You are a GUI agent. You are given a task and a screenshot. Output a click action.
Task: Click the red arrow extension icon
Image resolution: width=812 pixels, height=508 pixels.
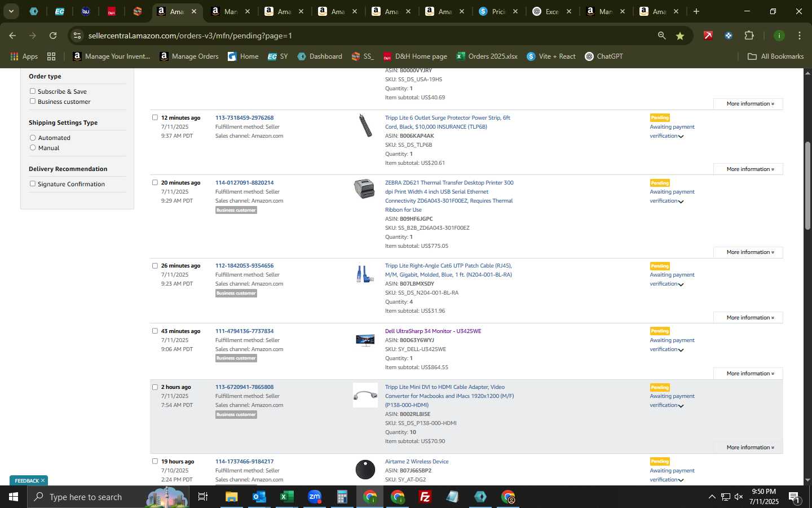(x=708, y=36)
